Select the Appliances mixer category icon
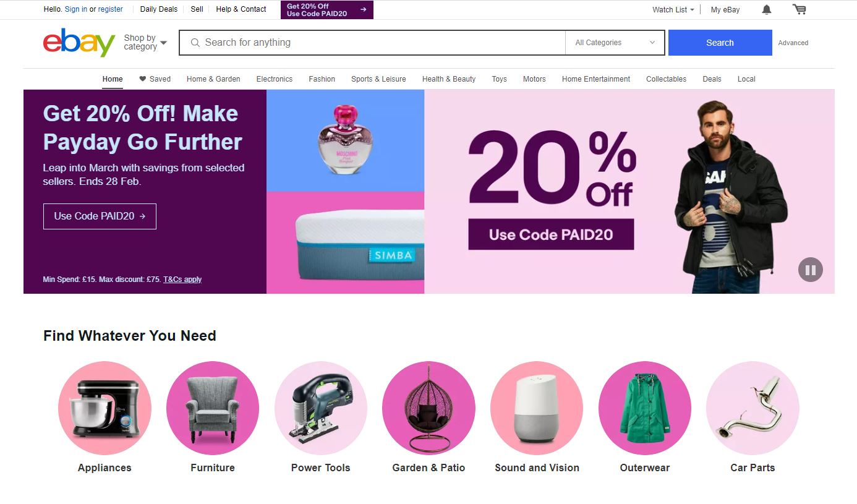Viewport: 857px width, 504px height. click(104, 408)
